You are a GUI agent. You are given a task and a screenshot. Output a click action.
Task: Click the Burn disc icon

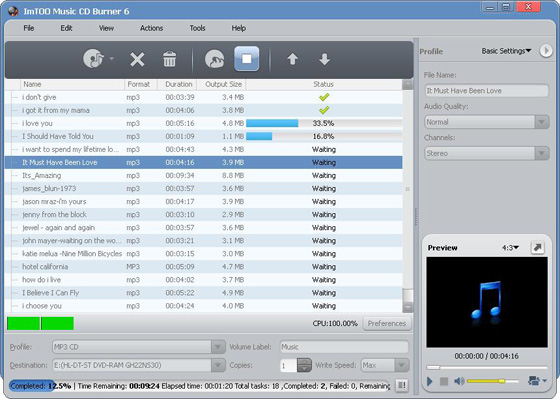point(215,59)
